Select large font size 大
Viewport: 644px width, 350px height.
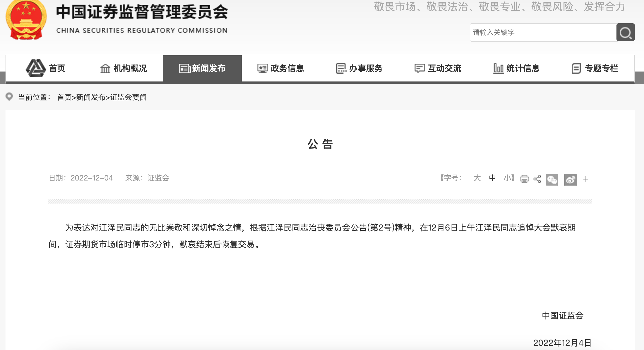tap(477, 178)
